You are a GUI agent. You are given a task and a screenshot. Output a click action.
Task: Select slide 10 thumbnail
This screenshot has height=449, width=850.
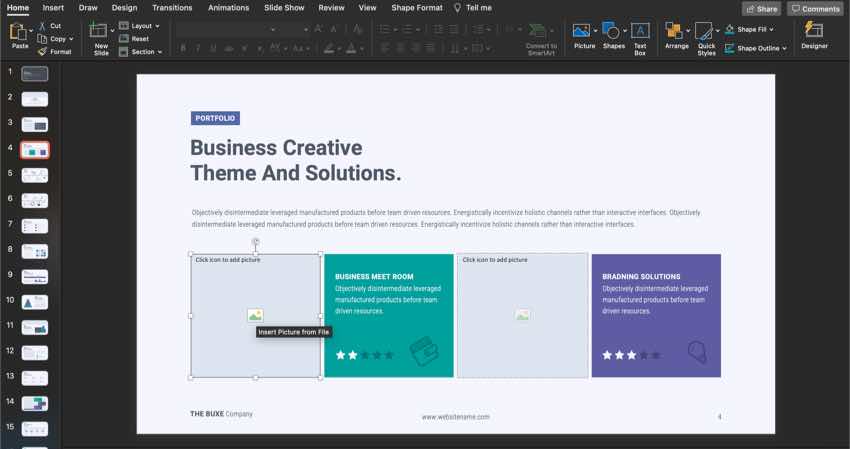point(35,302)
